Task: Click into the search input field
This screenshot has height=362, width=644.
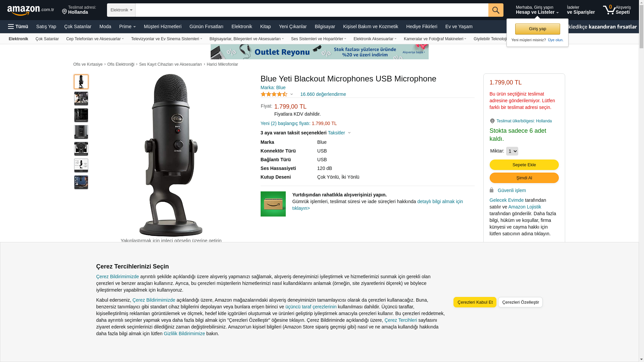Action: click(x=312, y=10)
